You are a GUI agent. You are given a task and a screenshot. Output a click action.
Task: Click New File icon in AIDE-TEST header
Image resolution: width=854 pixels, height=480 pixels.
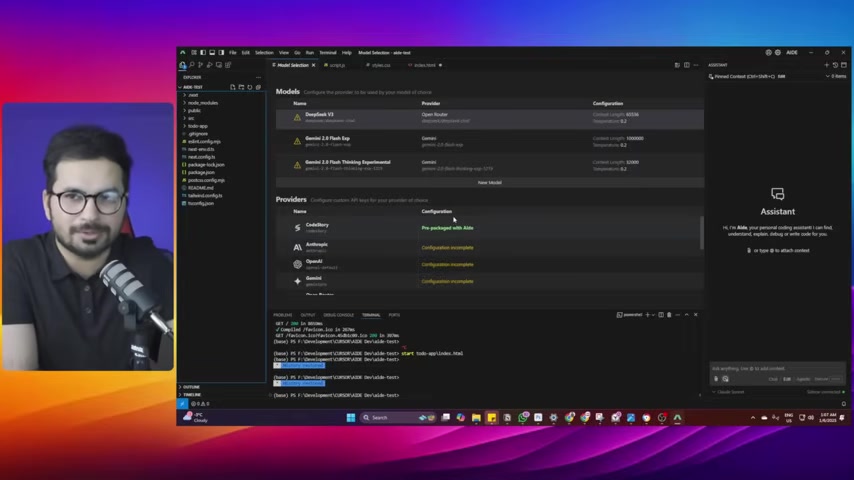[233, 87]
